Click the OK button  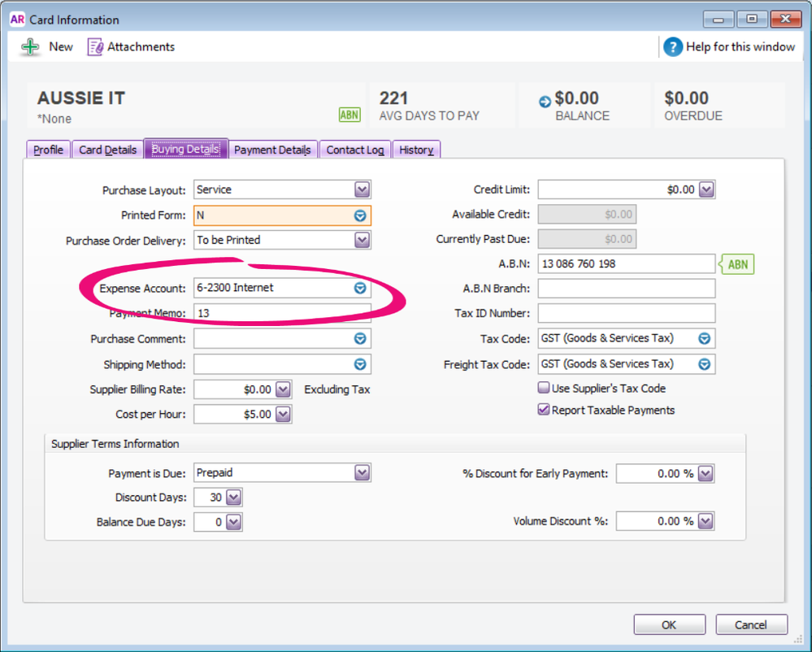click(x=668, y=624)
